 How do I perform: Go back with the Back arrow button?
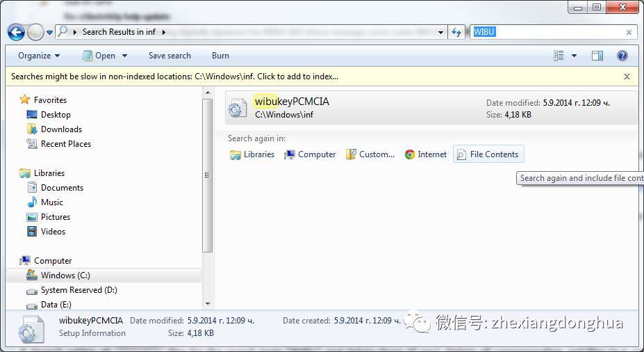point(16,32)
